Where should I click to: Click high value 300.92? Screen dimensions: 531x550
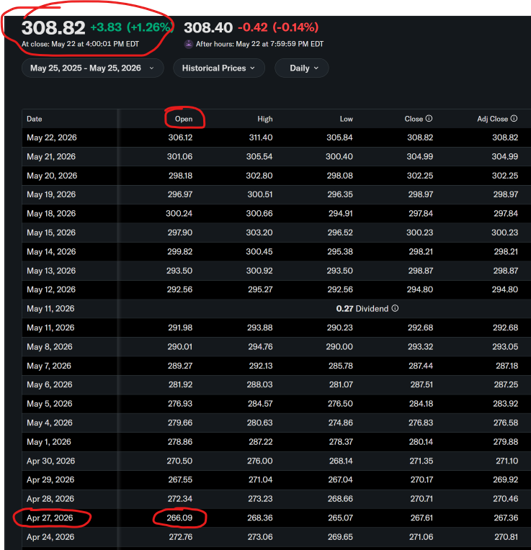(259, 271)
